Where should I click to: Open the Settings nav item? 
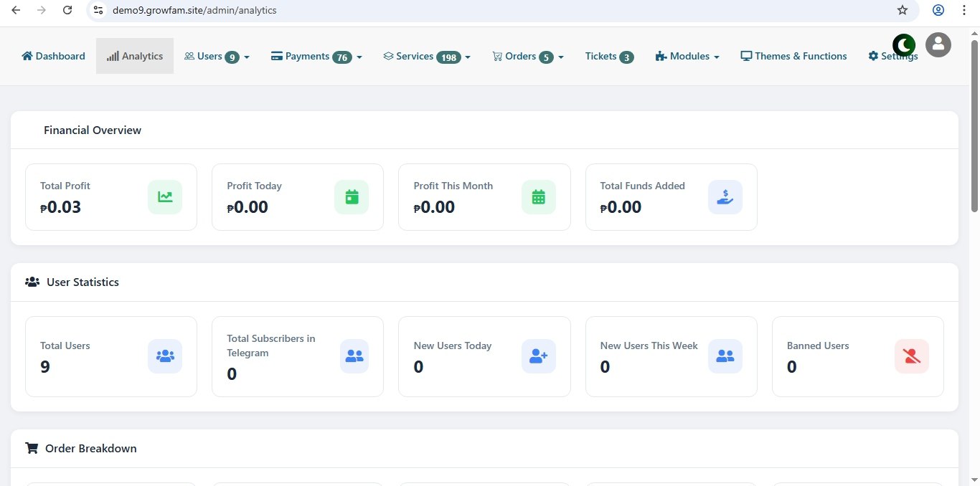[892, 56]
